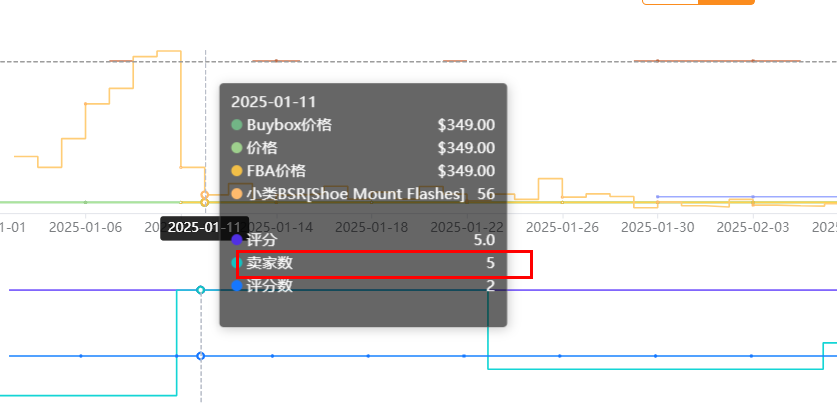Click the $349.00 value in Buybox价格 row

[466, 125]
